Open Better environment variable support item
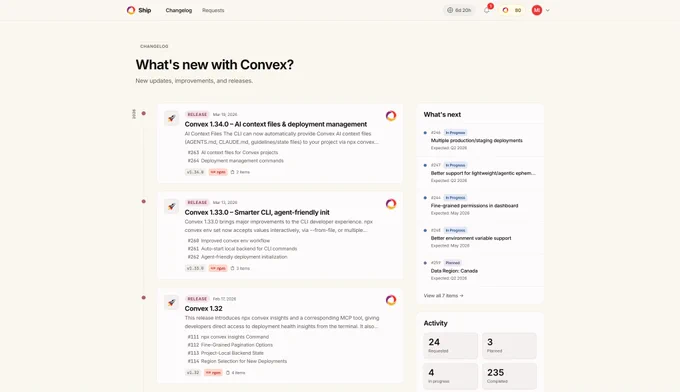Image resolution: width=680 pixels, height=392 pixels. pyautogui.click(x=471, y=238)
